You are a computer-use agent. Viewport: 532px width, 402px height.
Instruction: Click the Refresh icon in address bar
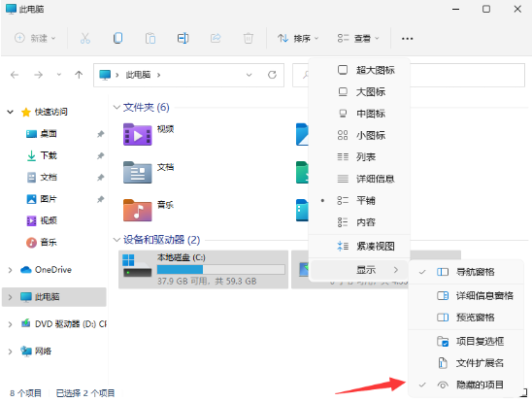point(272,75)
